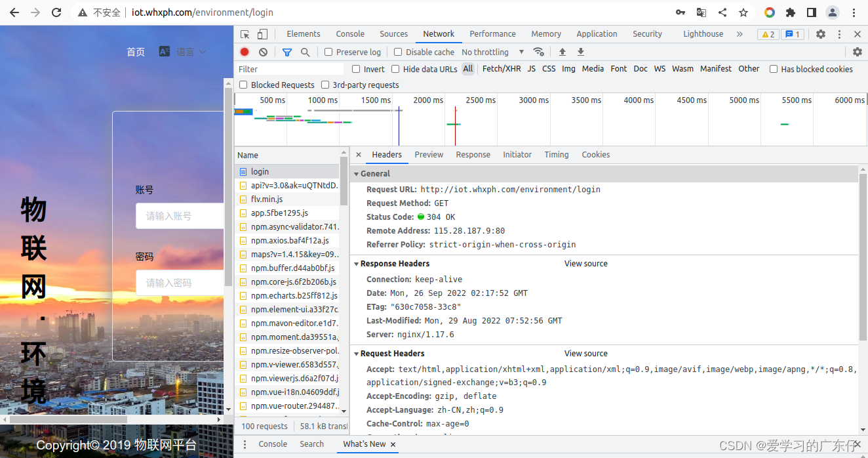The image size is (868, 458).
Task: Click the 请输入密码 password field
Action: click(180, 283)
